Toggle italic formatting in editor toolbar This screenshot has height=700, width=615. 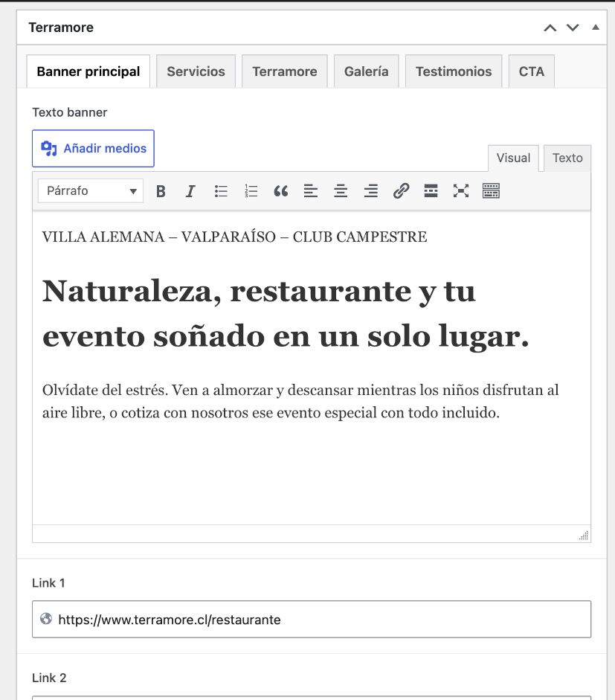(190, 191)
